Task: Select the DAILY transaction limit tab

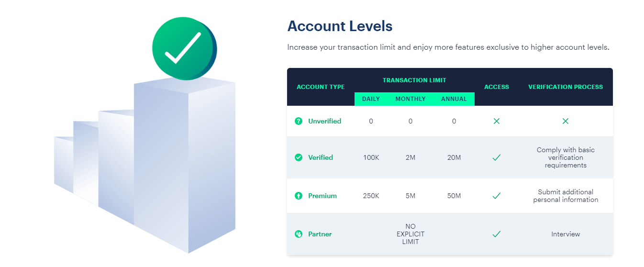Action: pos(371,99)
